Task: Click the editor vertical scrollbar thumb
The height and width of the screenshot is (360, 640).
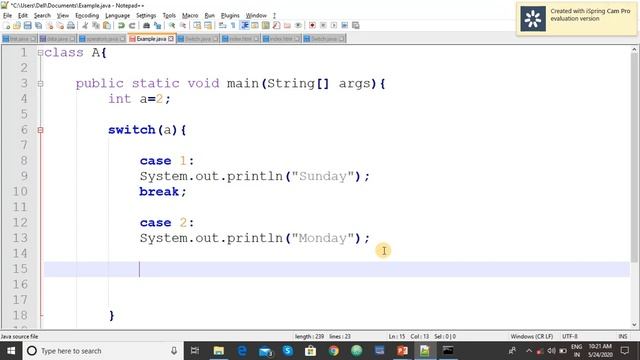Action: [634, 158]
